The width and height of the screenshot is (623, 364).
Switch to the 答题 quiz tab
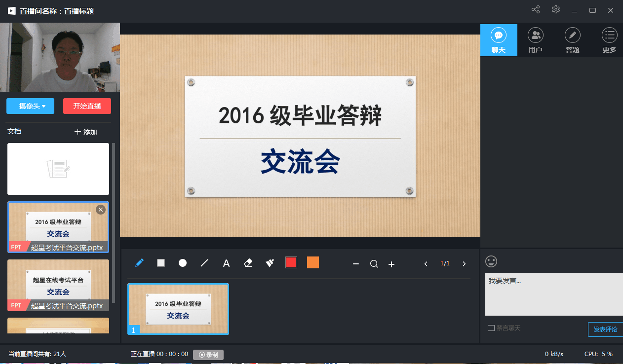[x=572, y=40]
